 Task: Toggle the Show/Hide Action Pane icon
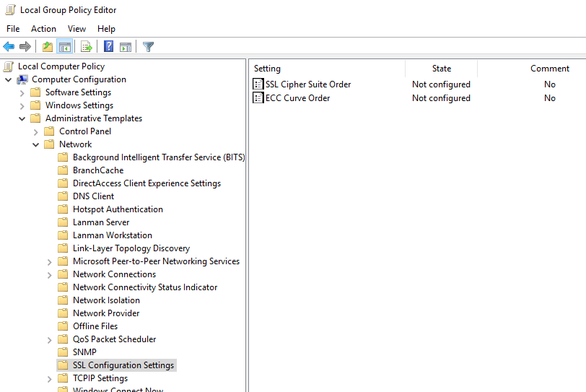(x=126, y=47)
